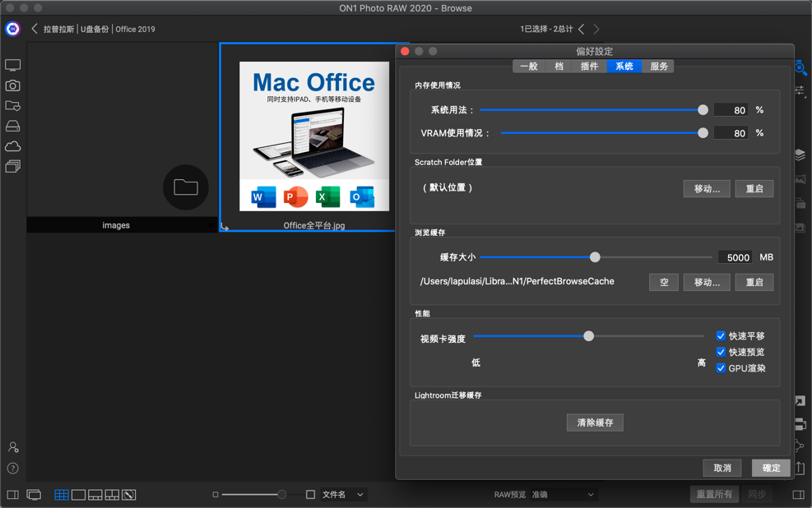Click 移动... for the Scratch Folder
Screen dimensions: 812x508
[707, 189]
